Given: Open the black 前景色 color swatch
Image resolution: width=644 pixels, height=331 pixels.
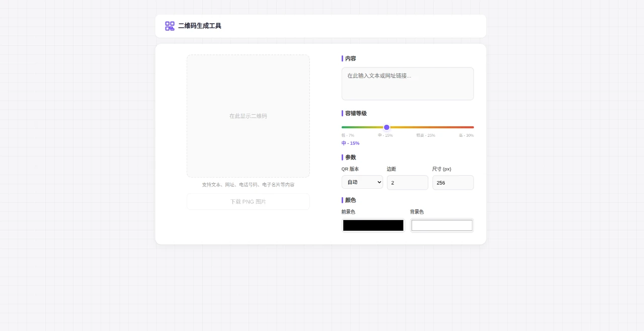Looking at the screenshot, I should point(373,225).
